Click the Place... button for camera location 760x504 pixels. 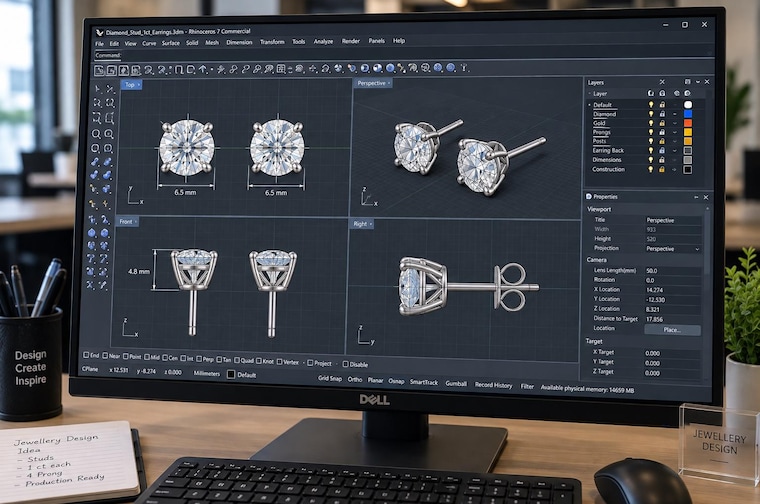[672, 330]
